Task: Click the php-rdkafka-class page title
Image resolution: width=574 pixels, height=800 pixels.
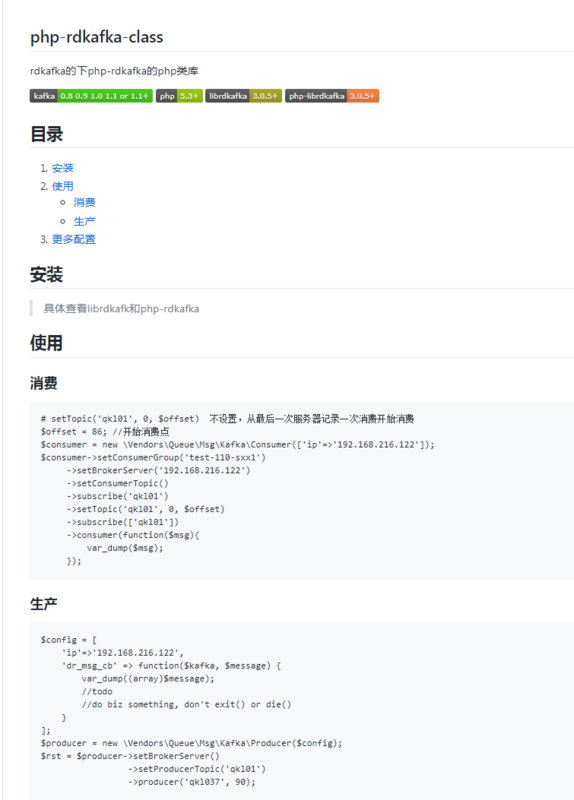Action: 96,37
